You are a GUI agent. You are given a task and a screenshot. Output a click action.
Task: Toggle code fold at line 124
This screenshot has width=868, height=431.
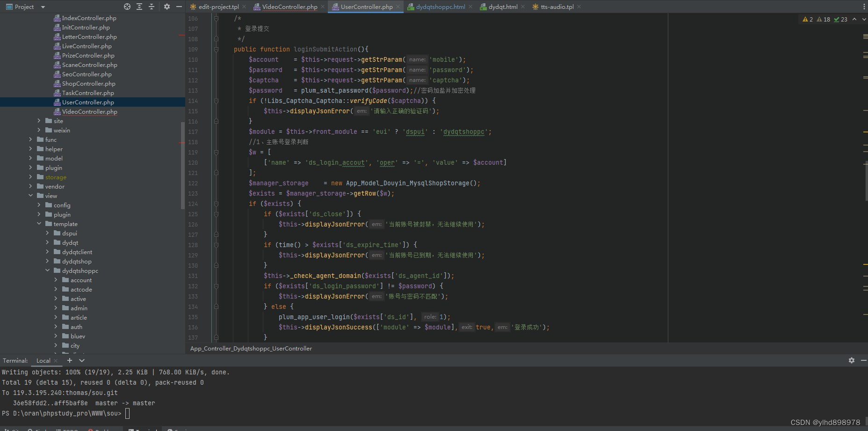coord(216,204)
